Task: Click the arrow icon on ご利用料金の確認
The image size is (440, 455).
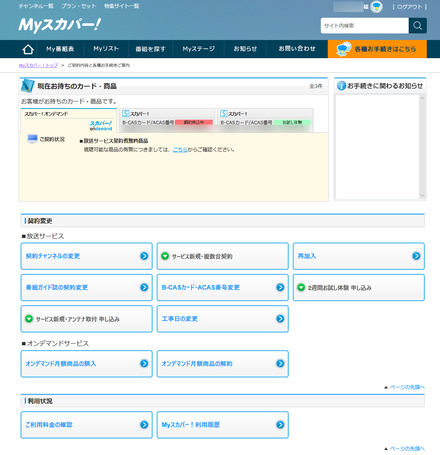Action: click(144, 425)
